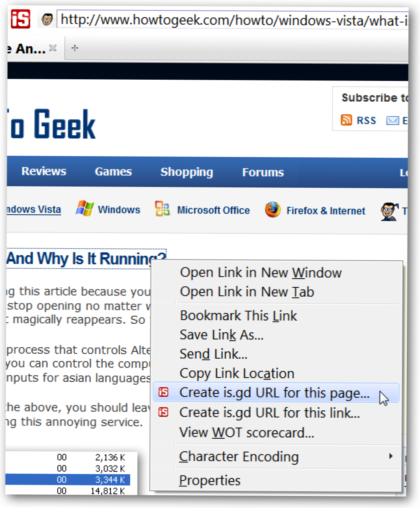Click the Firefox & Internet category link
This screenshot has width=420, height=508.
[x=326, y=211]
